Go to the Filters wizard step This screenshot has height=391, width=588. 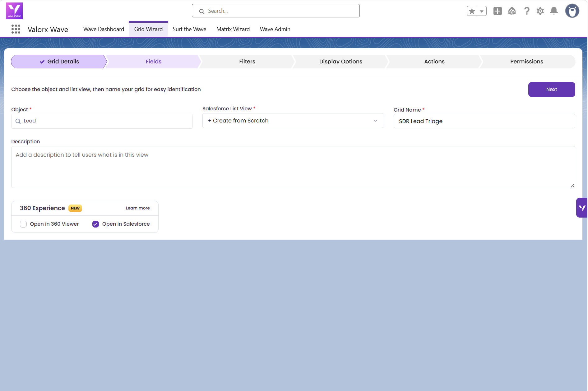[x=247, y=62]
